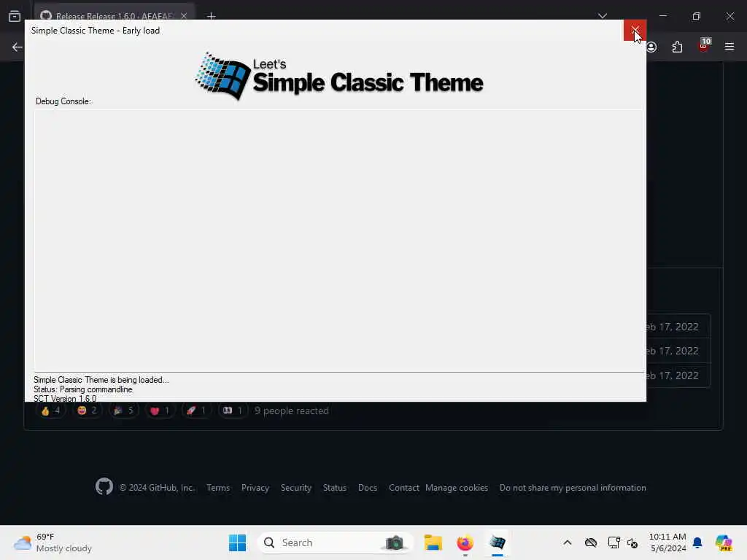
Task: Open the uBlock extension with badge 10
Action: point(704,46)
